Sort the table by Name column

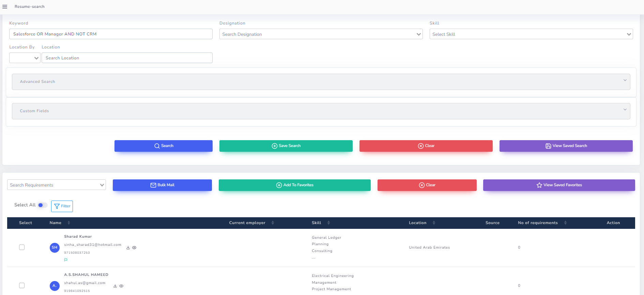pyautogui.click(x=69, y=223)
